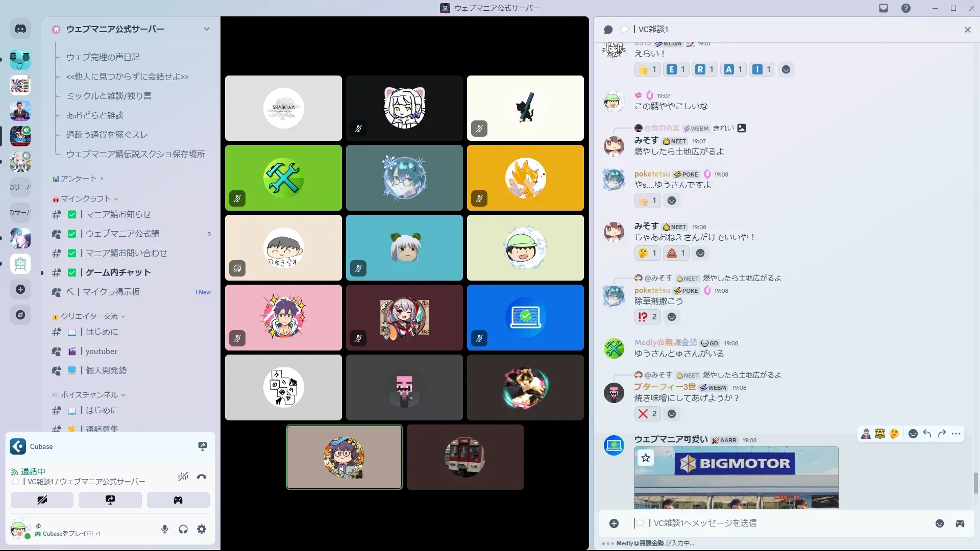Open direct messages via the Discord logo
The height and width of the screenshot is (551, 980).
pos(20,29)
